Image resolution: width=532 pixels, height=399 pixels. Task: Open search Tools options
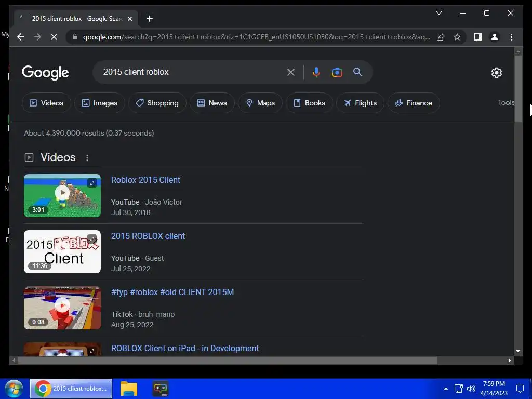click(506, 102)
